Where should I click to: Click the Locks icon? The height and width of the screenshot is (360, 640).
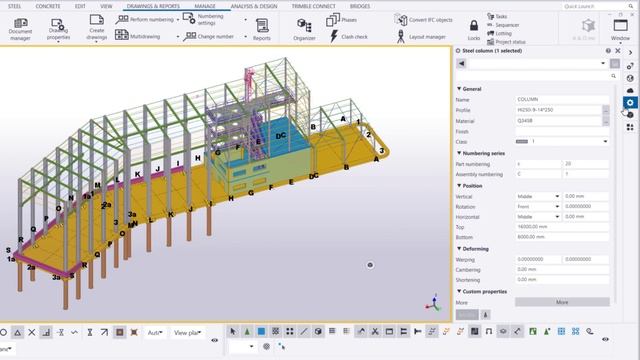[473, 29]
